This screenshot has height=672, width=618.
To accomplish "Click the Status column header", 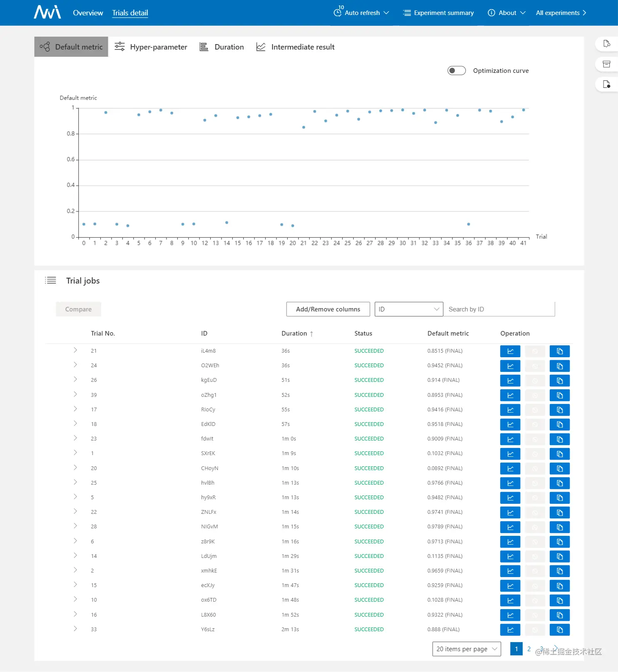I will tap(363, 334).
